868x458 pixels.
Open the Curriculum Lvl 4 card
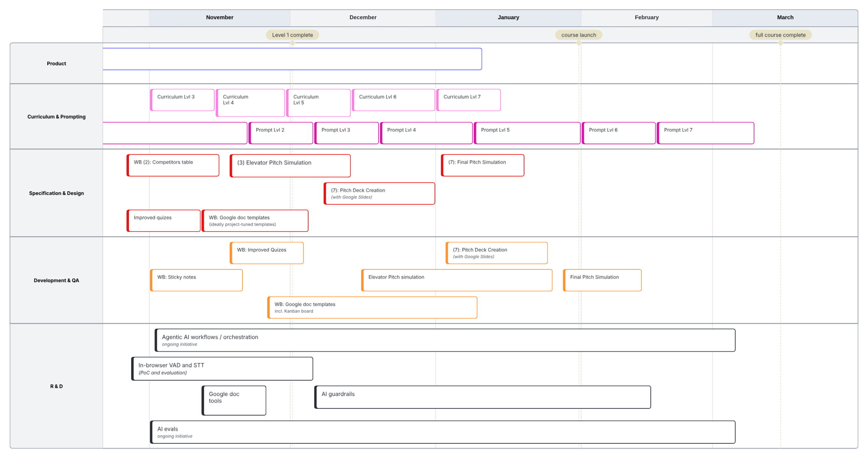(x=250, y=103)
